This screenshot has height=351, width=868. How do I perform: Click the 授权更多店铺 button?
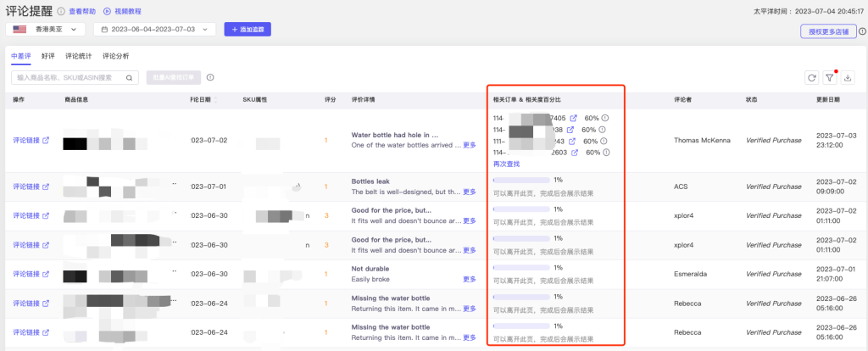827,31
